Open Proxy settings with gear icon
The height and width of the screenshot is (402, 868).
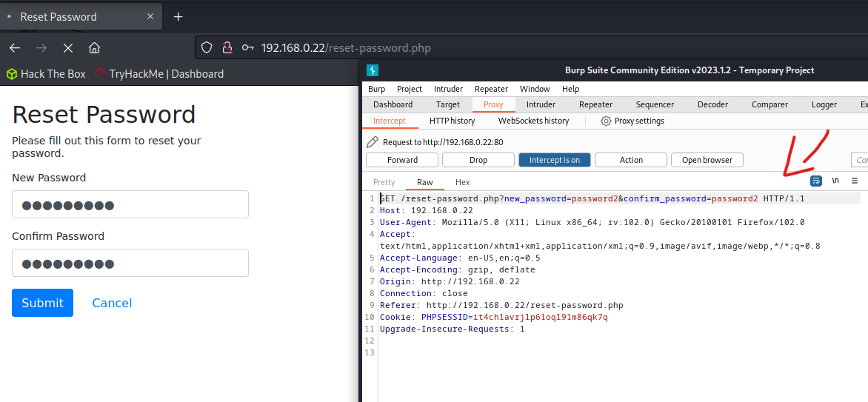(x=632, y=121)
